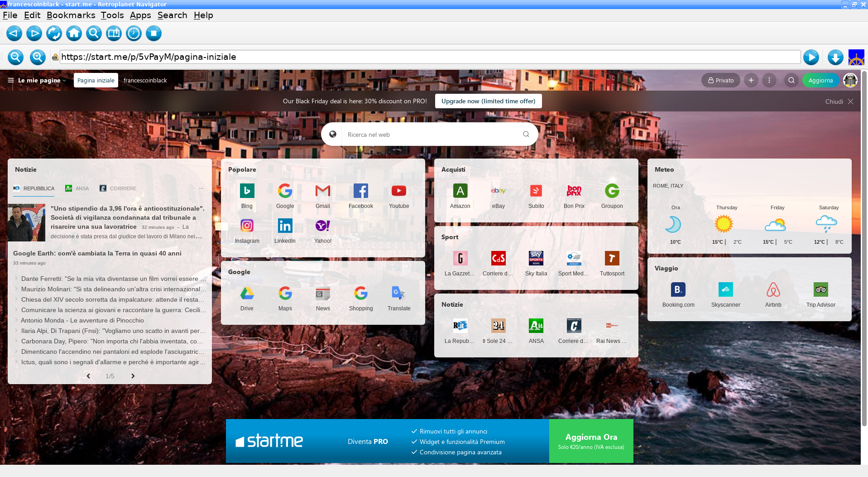Viewport: 868px width, 477px height.
Task: Open the Youtube bookmark icon
Action: 399,191
